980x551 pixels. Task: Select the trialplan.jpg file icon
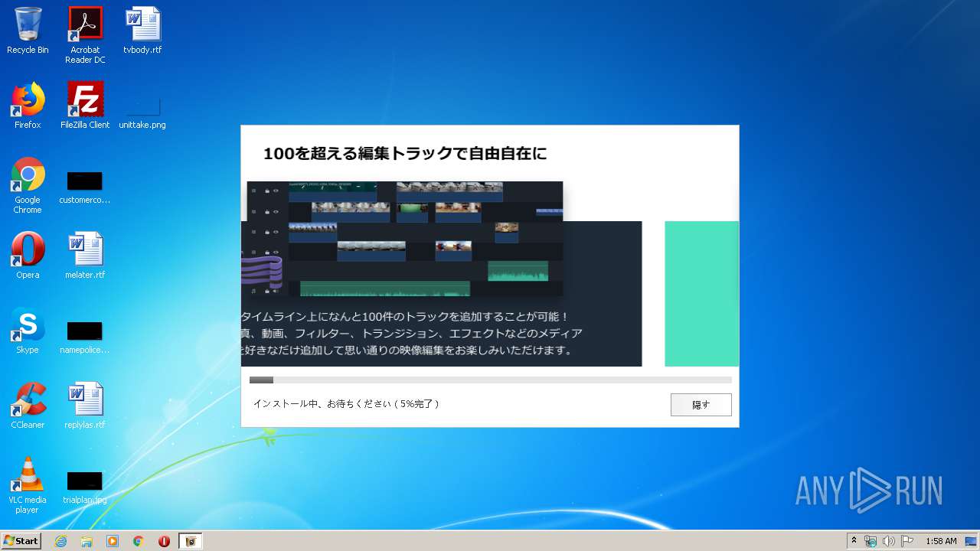(85, 487)
